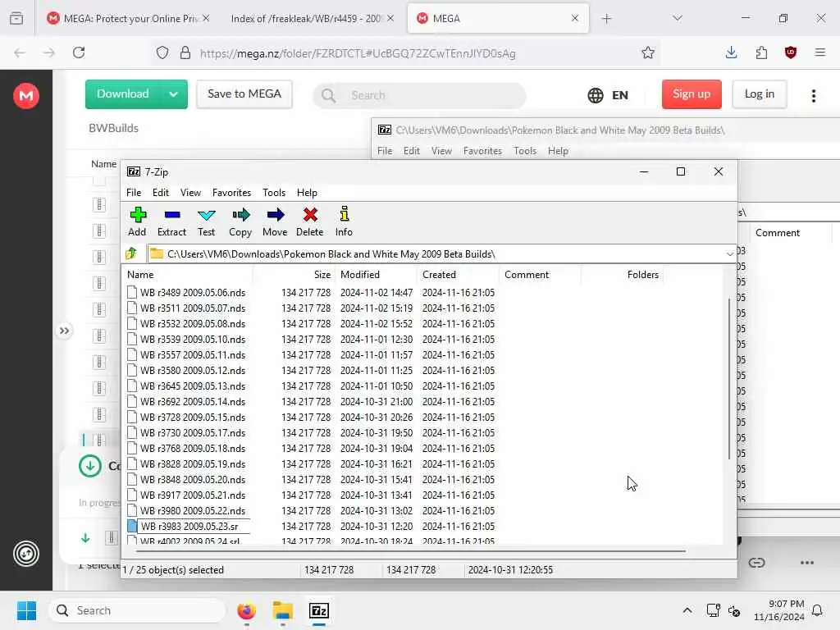The width and height of the screenshot is (840, 630).
Task: Click the MEGA logo in the sidebar
Action: [x=26, y=96]
